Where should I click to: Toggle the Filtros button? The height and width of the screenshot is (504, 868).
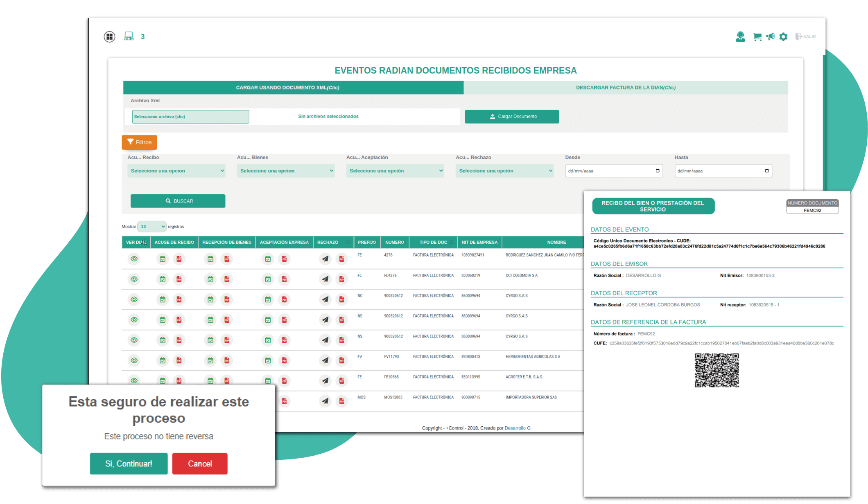pos(139,142)
